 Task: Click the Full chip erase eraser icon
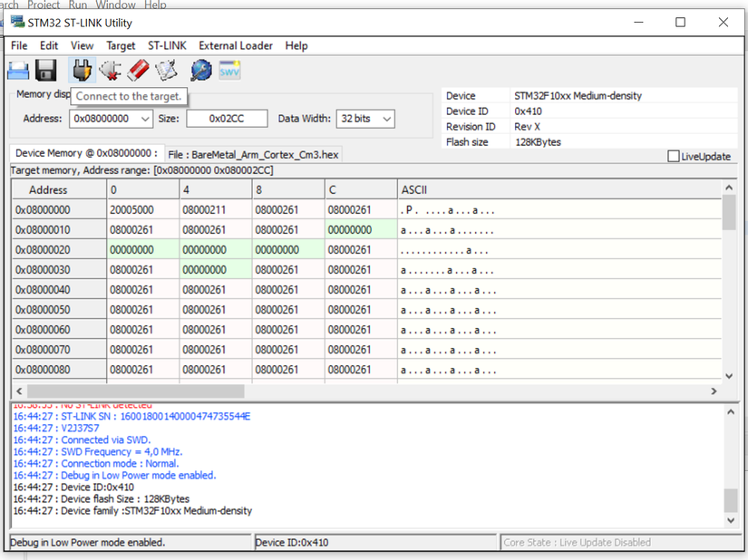tap(139, 71)
